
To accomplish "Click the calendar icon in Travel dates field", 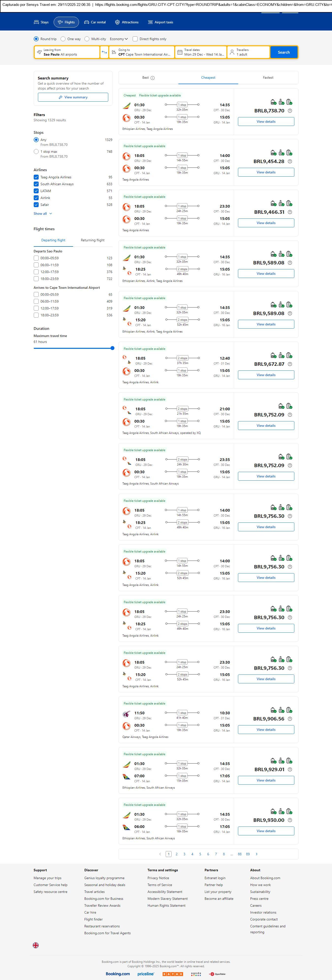I will [180, 52].
